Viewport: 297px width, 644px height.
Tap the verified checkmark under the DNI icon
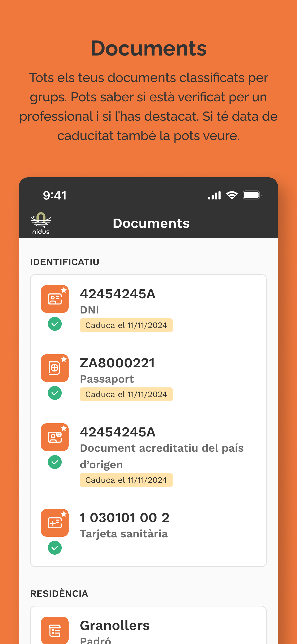coord(55,324)
